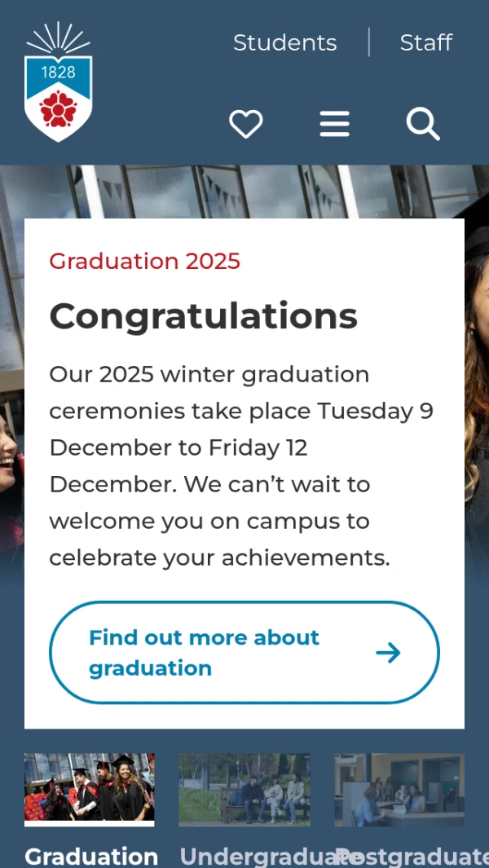
Task: Click the 'Congratulations' heading
Action: pos(203,315)
